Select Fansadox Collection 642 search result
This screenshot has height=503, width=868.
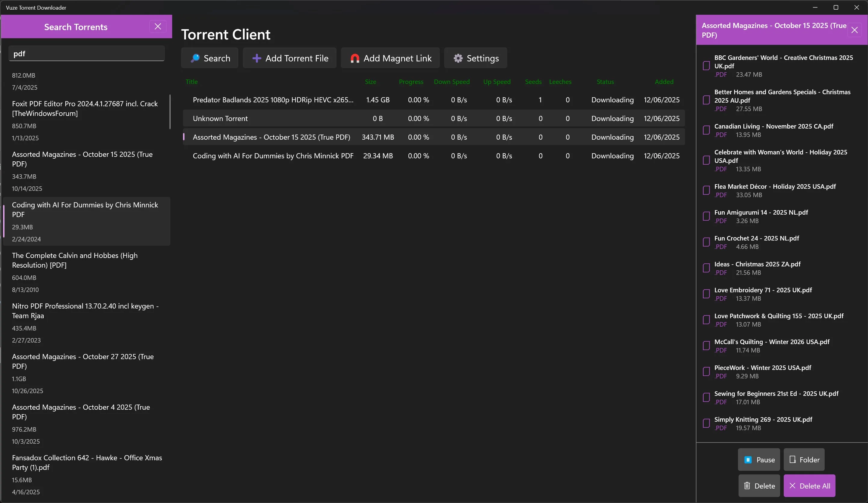coord(86,474)
